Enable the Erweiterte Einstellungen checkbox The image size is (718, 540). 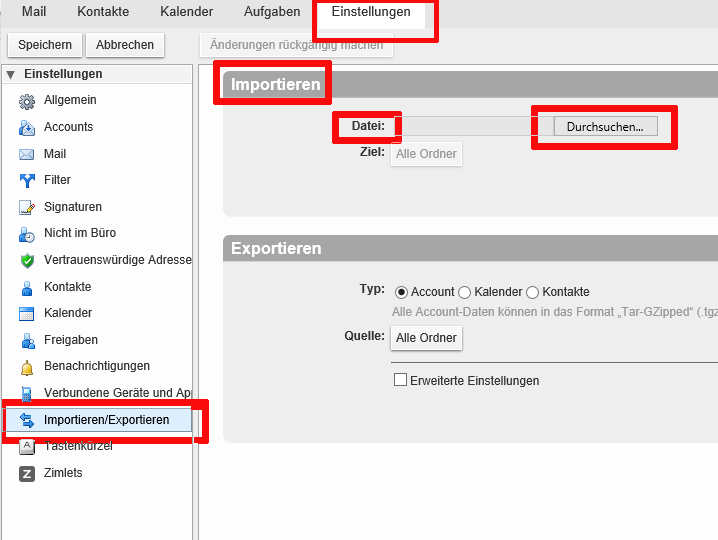coord(400,380)
